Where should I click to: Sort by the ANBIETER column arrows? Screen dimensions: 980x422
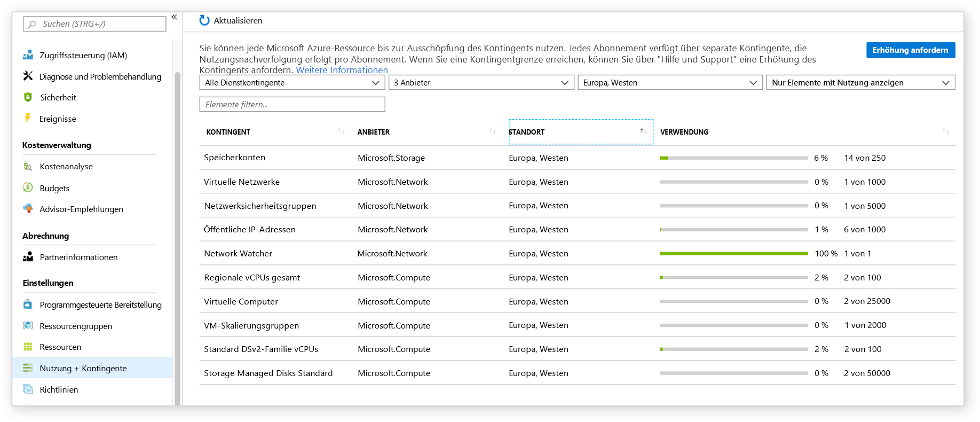(493, 131)
